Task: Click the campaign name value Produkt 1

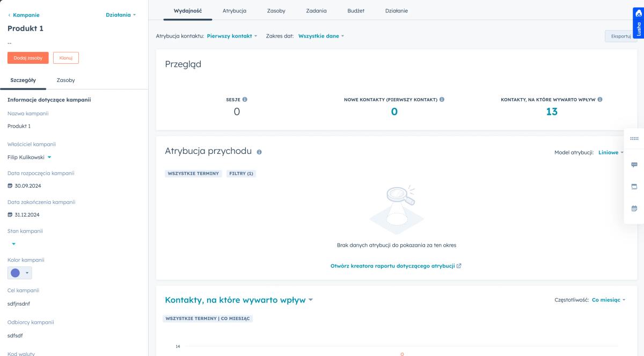Action: click(19, 127)
